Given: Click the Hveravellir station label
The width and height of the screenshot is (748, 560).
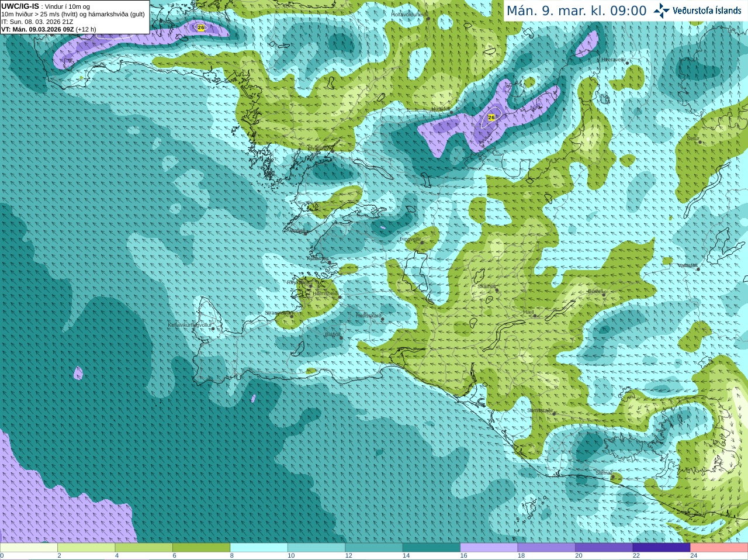Looking at the screenshot, I should (614, 60).
